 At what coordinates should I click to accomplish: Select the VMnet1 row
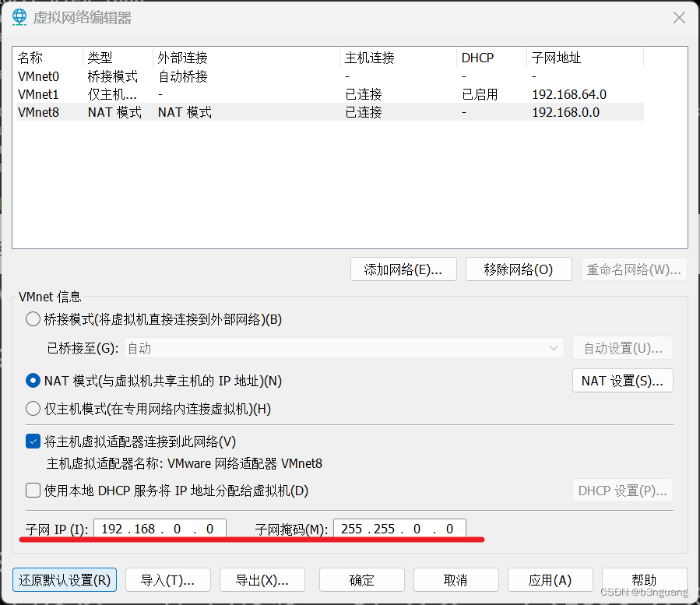coord(330,94)
